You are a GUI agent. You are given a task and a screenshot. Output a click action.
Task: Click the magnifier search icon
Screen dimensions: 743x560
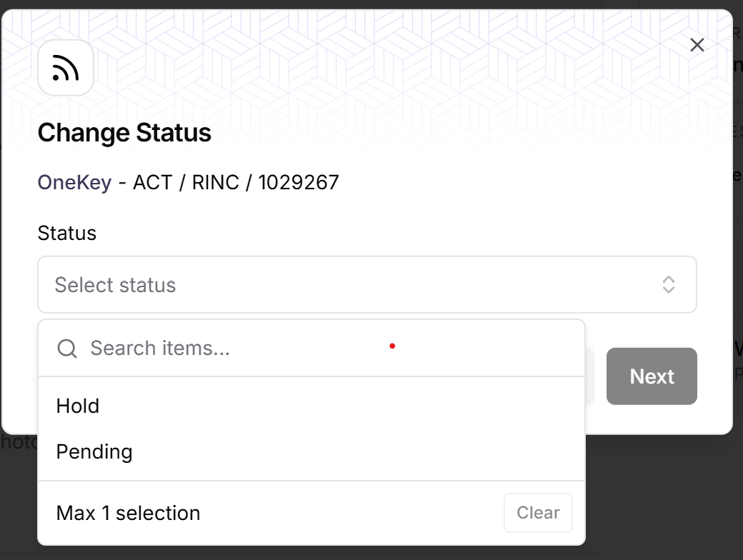coord(67,349)
